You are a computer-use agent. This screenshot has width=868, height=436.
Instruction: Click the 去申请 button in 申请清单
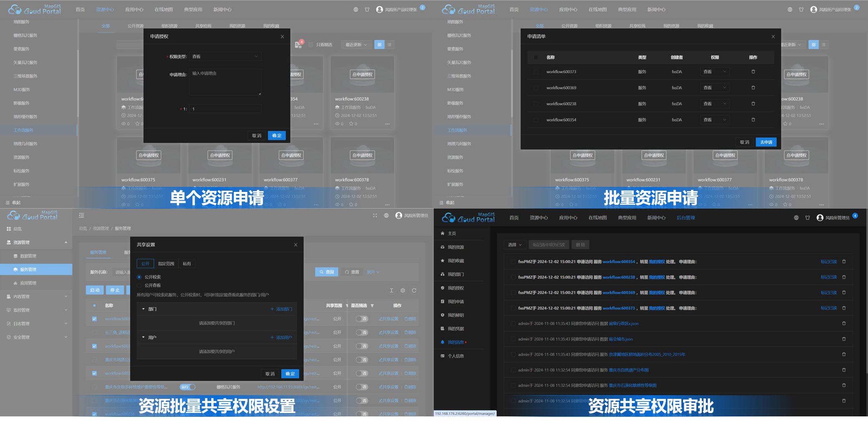[766, 142]
